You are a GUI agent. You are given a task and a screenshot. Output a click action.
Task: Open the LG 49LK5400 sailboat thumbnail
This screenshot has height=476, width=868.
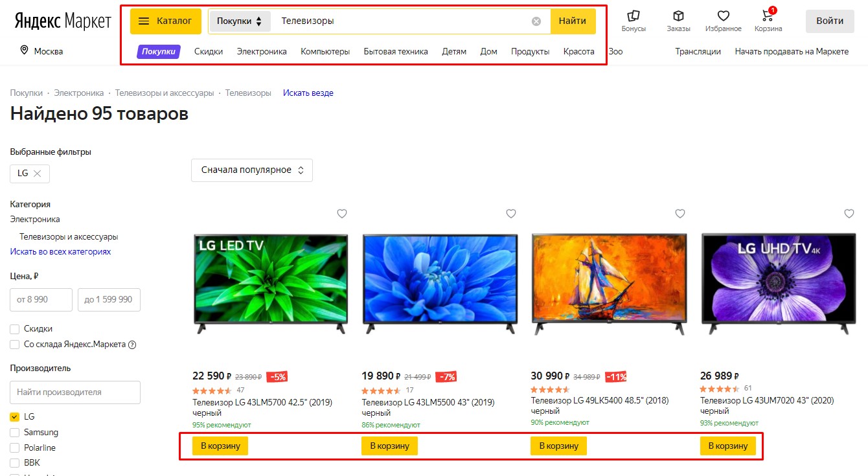[x=610, y=284]
